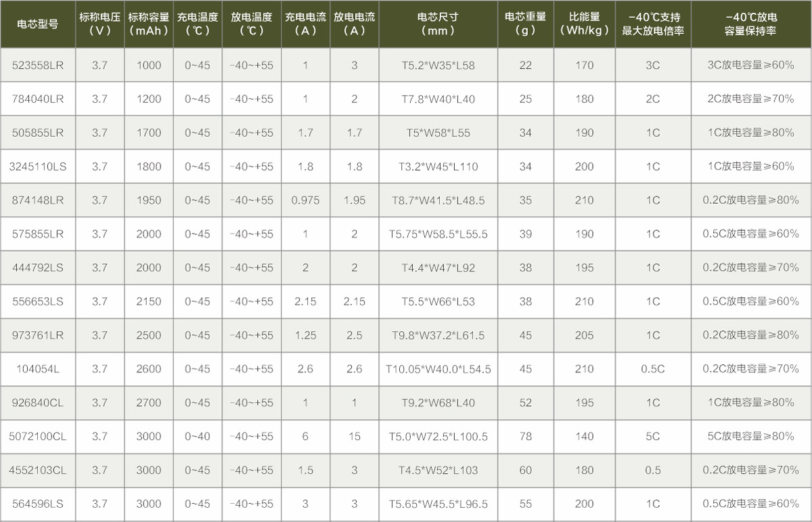Click dimension cell T5.65*W45.5*L96.5
The width and height of the screenshot is (812, 522).
[x=438, y=504]
